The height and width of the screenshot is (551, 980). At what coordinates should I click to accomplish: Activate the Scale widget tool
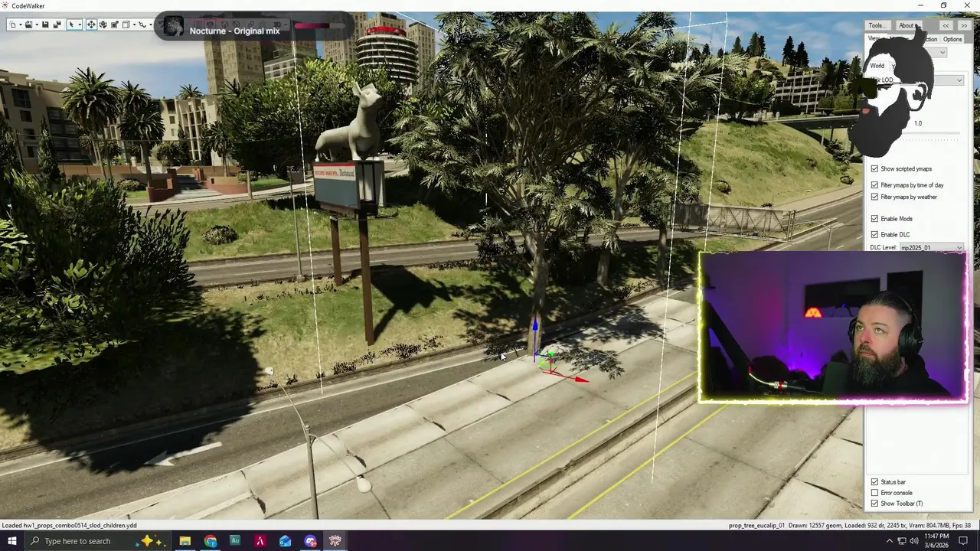click(x=115, y=24)
